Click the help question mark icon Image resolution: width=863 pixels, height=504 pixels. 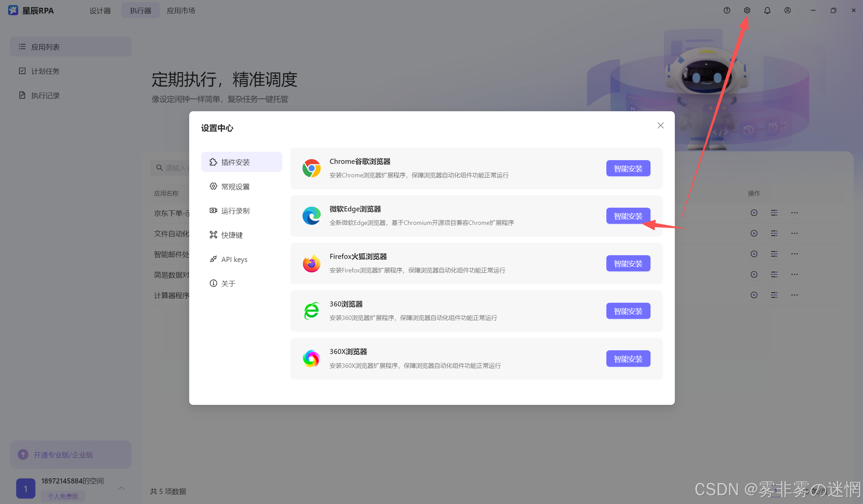click(x=727, y=10)
